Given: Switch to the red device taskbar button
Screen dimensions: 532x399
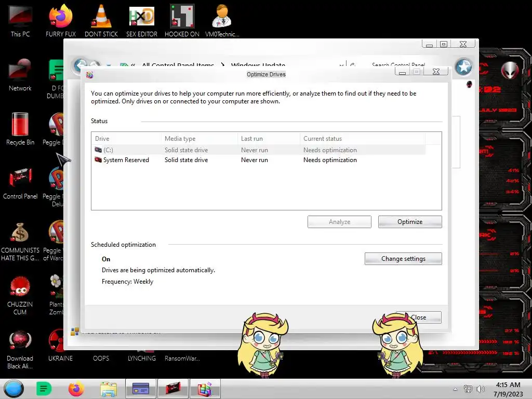Looking at the screenshot, I should pyautogui.click(x=172, y=389).
